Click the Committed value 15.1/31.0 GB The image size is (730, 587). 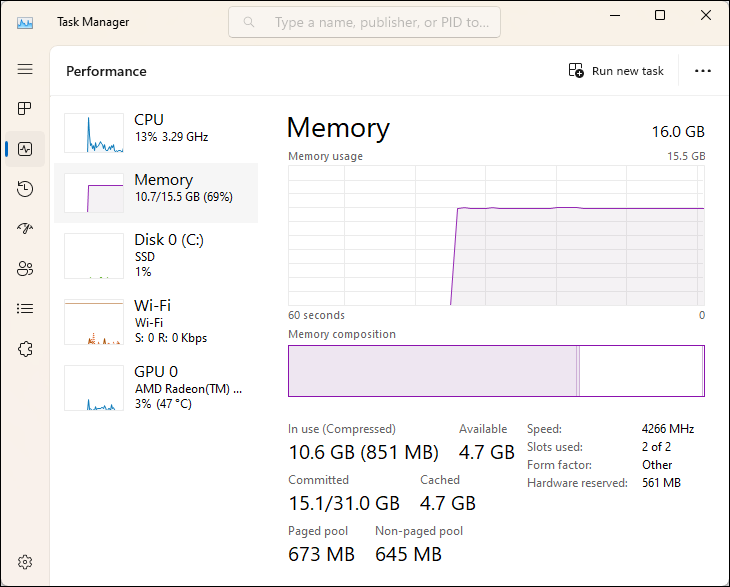click(x=344, y=503)
